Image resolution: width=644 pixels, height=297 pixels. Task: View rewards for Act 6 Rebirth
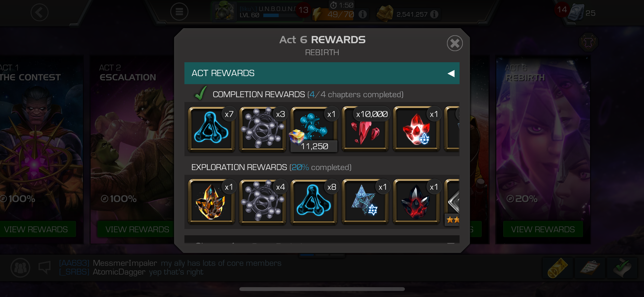[x=543, y=229]
